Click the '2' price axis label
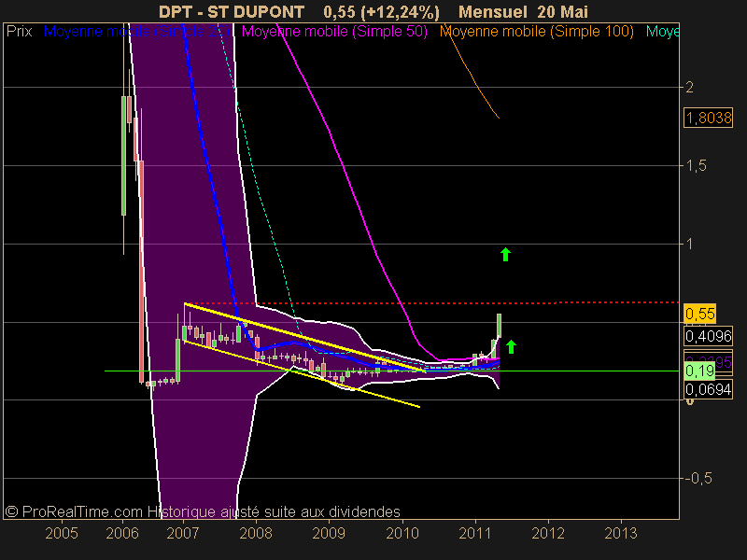747x560 pixels. pos(689,87)
